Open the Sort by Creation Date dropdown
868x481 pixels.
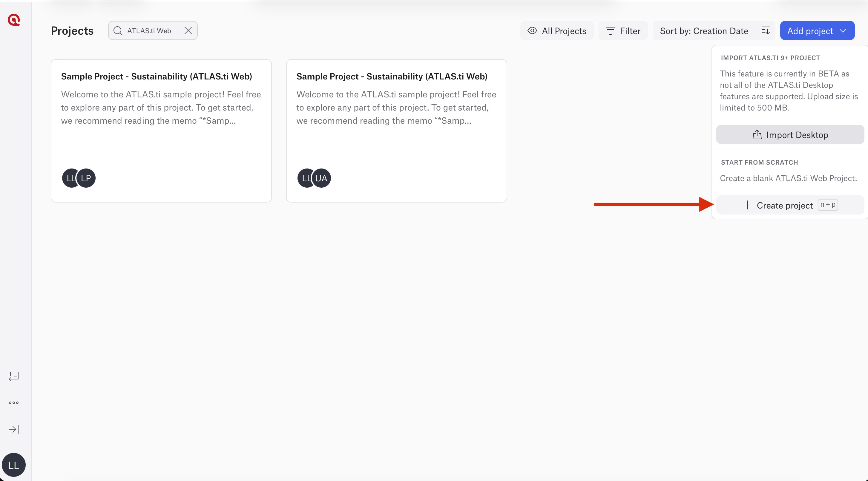point(704,31)
